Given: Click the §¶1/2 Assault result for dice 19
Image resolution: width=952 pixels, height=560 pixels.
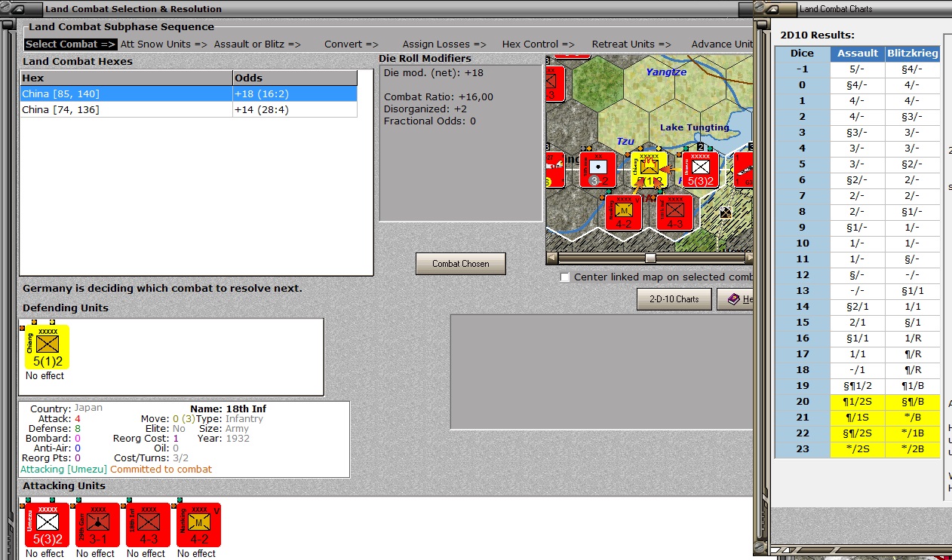Looking at the screenshot, I should pyautogui.click(x=858, y=386).
